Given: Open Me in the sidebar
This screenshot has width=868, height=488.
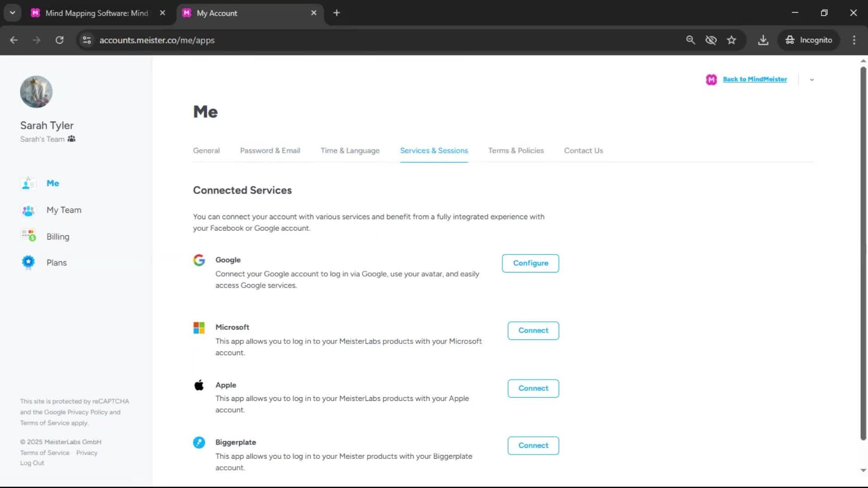Looking at the screenshot, I should click(x=53, y=183).
